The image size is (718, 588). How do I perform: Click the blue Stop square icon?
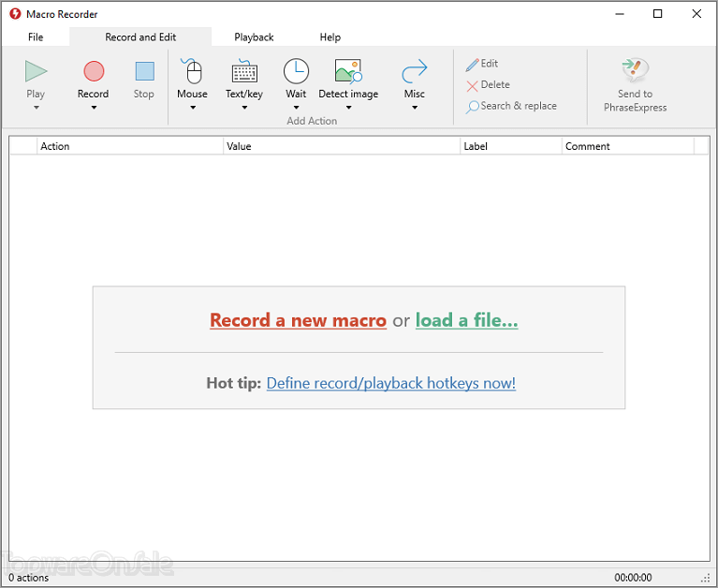[x=145, y=71]
